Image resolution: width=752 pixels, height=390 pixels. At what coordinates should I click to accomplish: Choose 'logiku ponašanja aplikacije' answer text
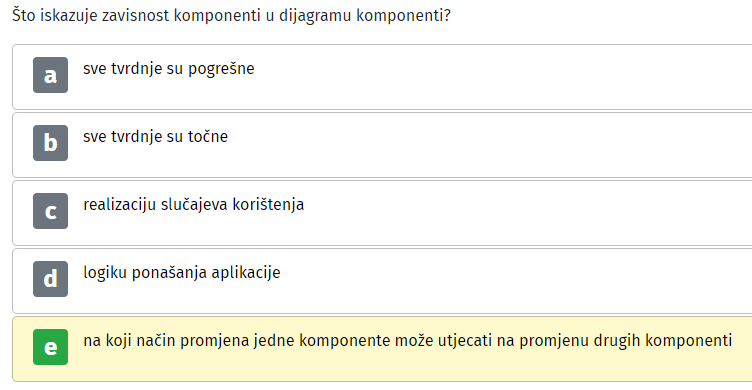(x=182, y=273)
